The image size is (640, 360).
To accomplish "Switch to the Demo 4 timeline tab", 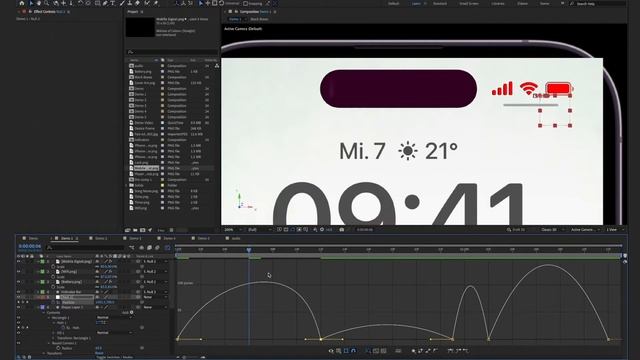I will pyautogui.click(x=169, y=238).
